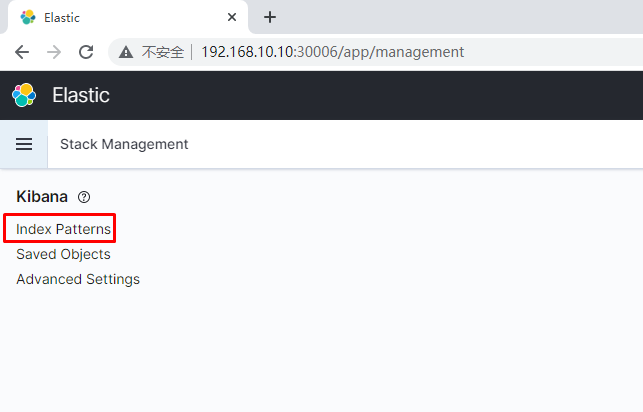
Task: Go back to the previous page
Action: click(x=22, y=52)
